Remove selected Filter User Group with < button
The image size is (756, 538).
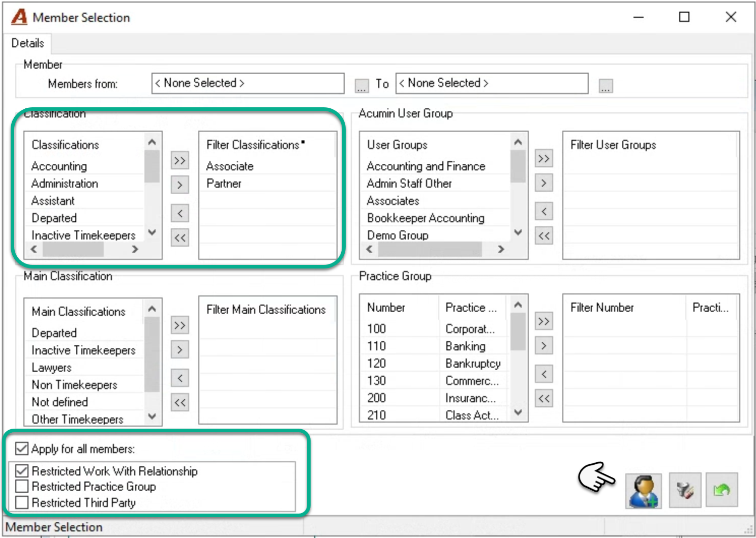tap(544, 211)
